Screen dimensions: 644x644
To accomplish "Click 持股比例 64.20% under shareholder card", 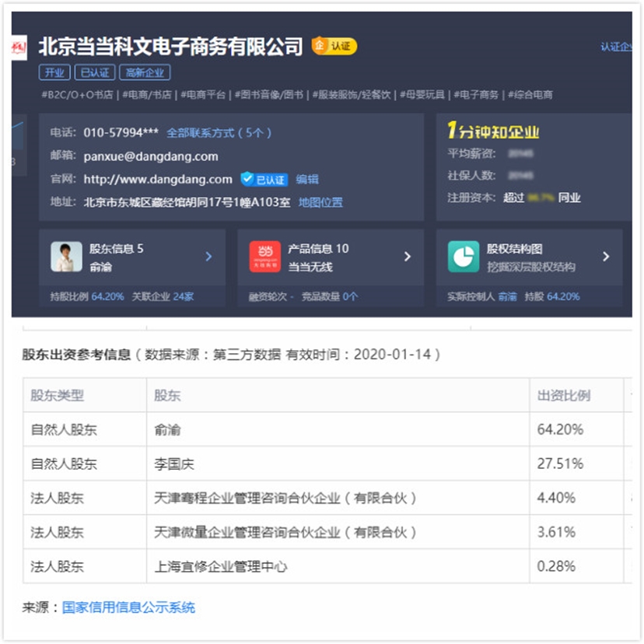I will (86, 296).
